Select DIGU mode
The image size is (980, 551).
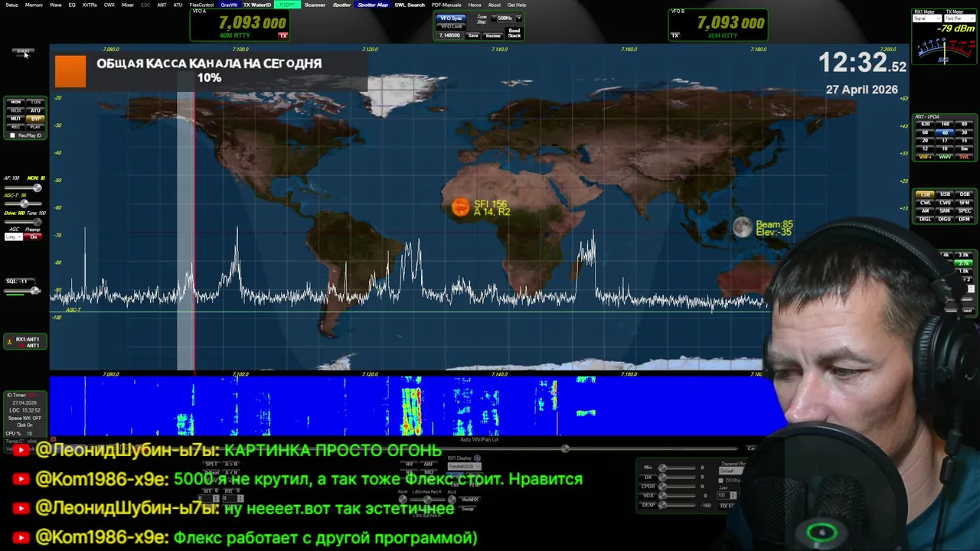tap(946, 219)
